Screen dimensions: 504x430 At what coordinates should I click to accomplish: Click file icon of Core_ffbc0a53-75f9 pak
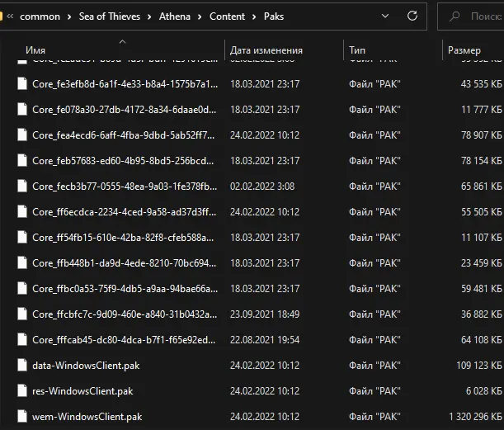pyautogui.click(x=22, y=289)
